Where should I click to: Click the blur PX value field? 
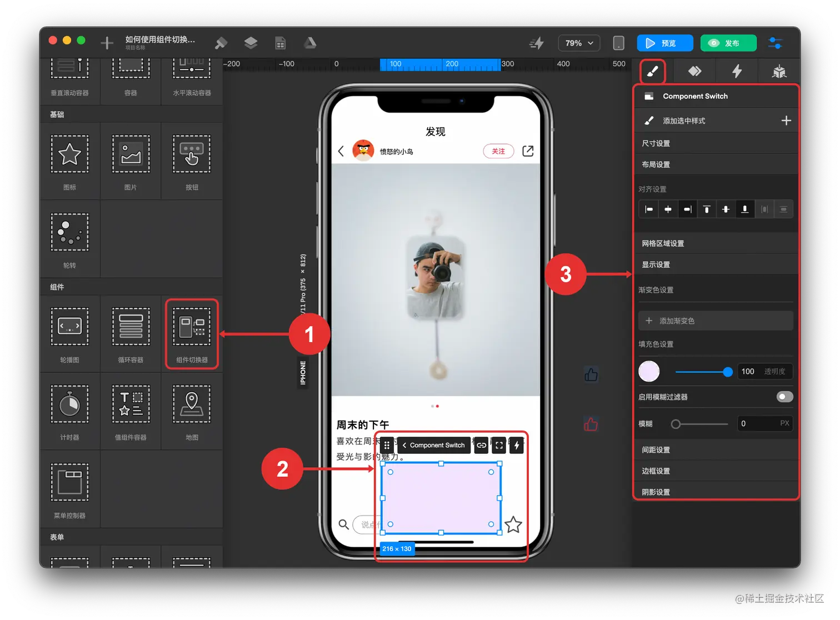tap(764, 423)
